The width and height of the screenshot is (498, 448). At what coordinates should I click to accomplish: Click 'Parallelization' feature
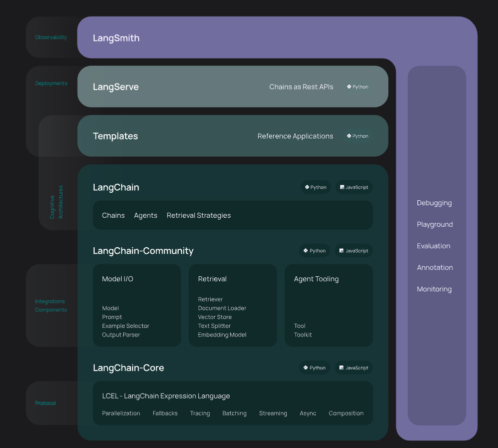tap(121, 413)
